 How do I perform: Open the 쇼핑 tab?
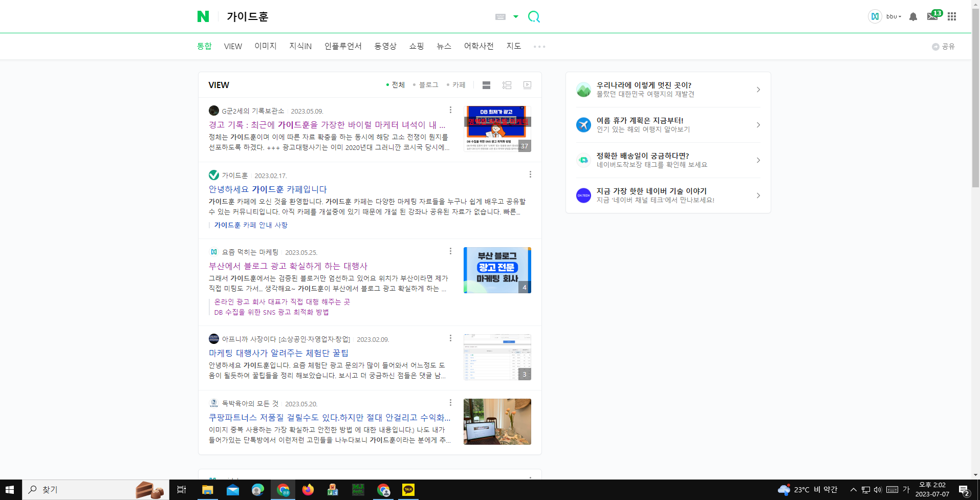(x=417, y=46)
